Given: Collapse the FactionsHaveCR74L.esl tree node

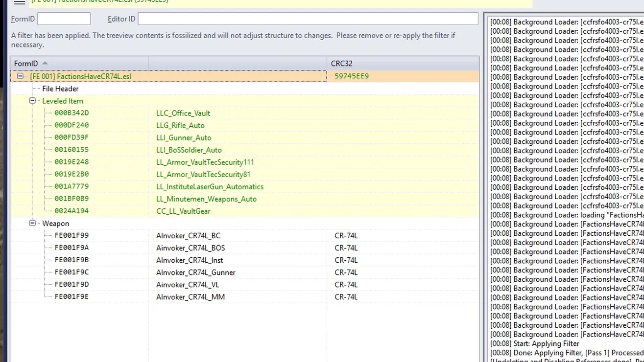Looking at the screenshot, I should 20,76.
